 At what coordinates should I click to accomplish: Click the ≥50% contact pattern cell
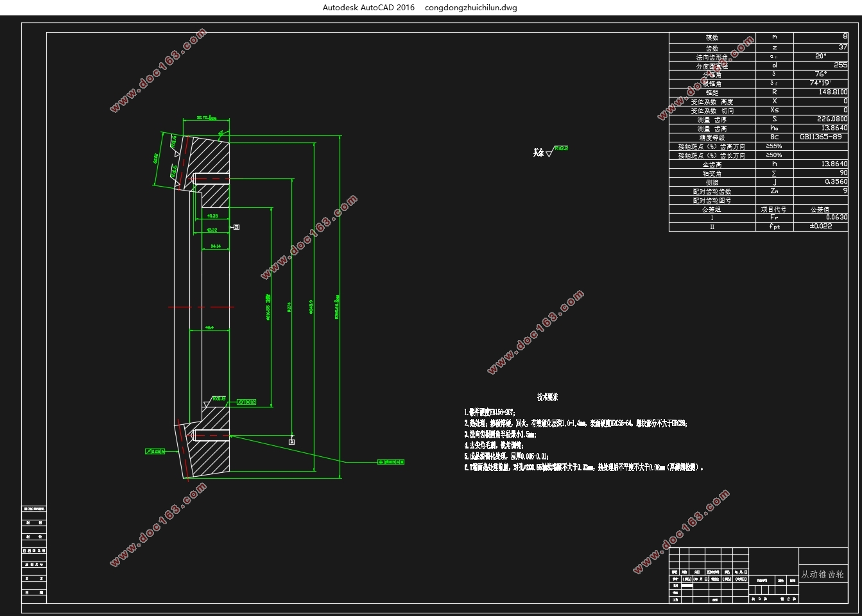[774, 155]
